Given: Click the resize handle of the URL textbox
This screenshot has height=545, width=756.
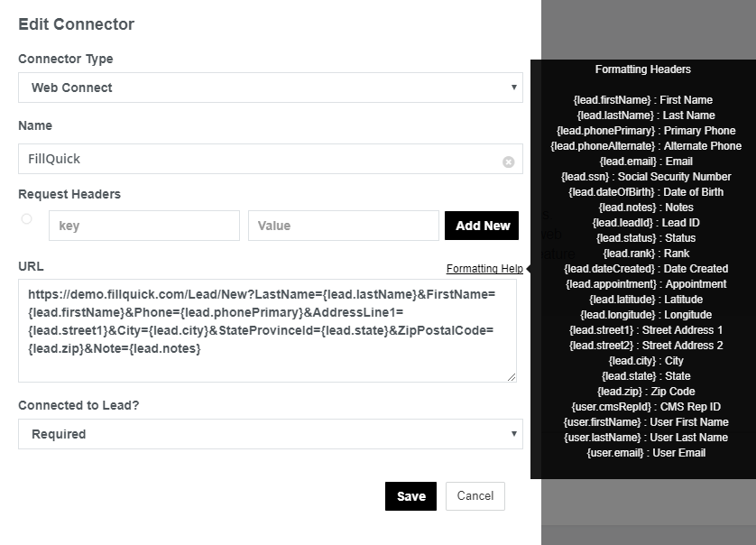Looking at the screenshot, I should click(512, 377).
